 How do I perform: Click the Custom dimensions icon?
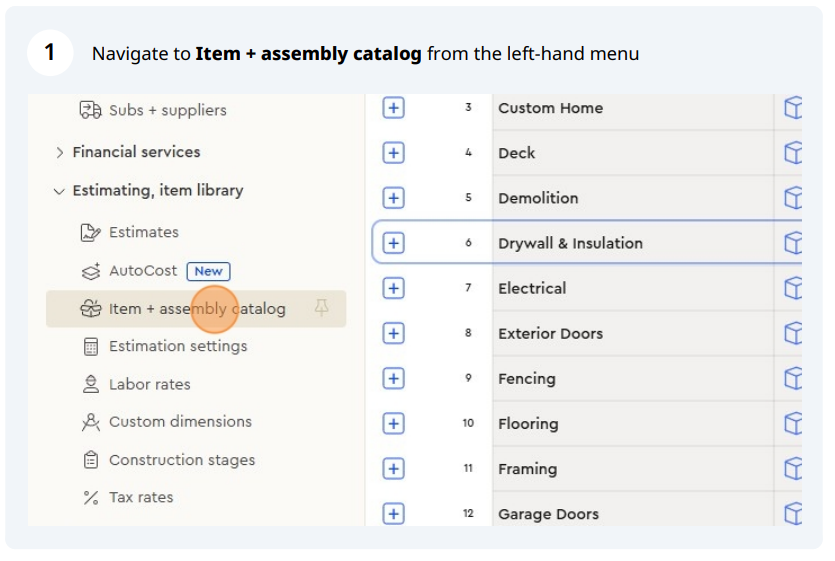click(91, 422)
